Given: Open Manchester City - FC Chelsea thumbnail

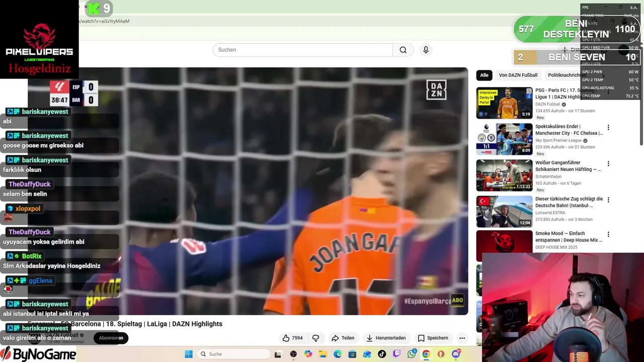Looking at the screenshot, I should pyautogui.click(x=504, y=139).
